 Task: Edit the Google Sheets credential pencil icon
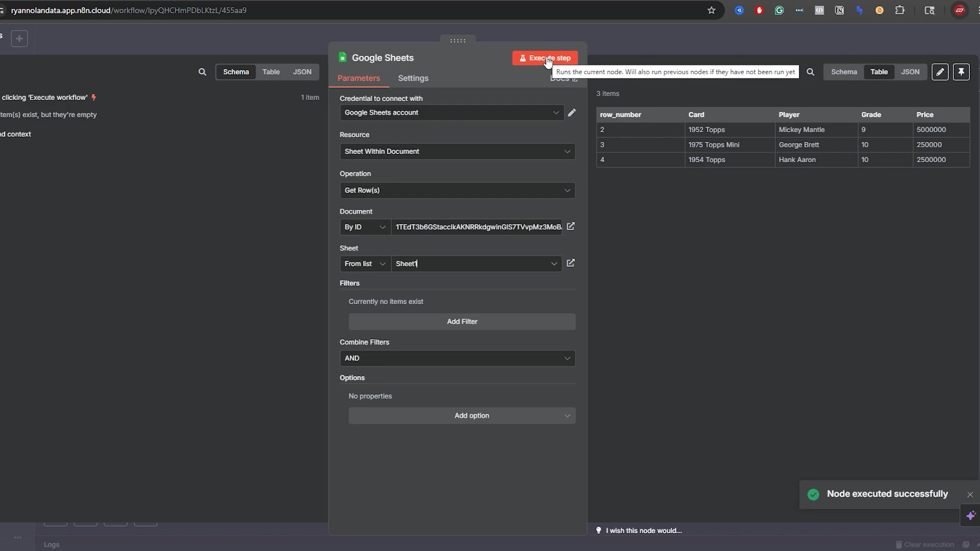pos(572,112)
